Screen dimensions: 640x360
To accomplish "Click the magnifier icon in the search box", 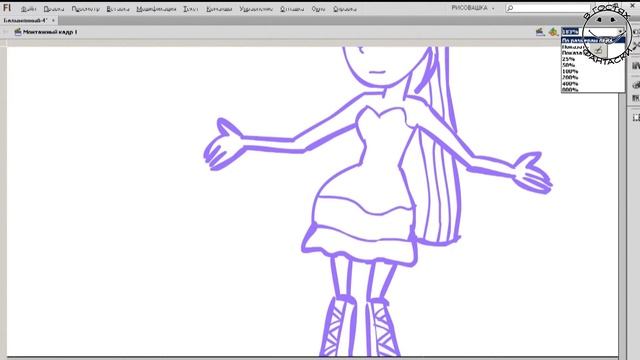I will (x=510, y=8).
